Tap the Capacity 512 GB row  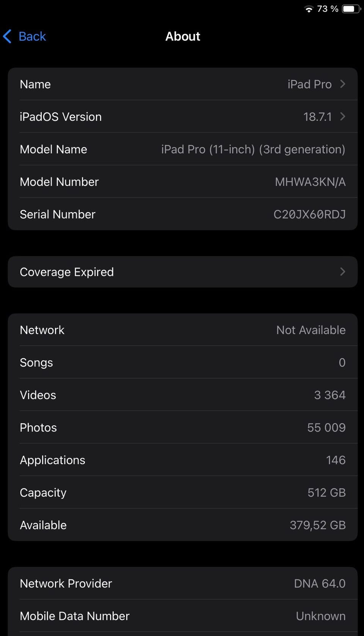[x=182, y=493]
